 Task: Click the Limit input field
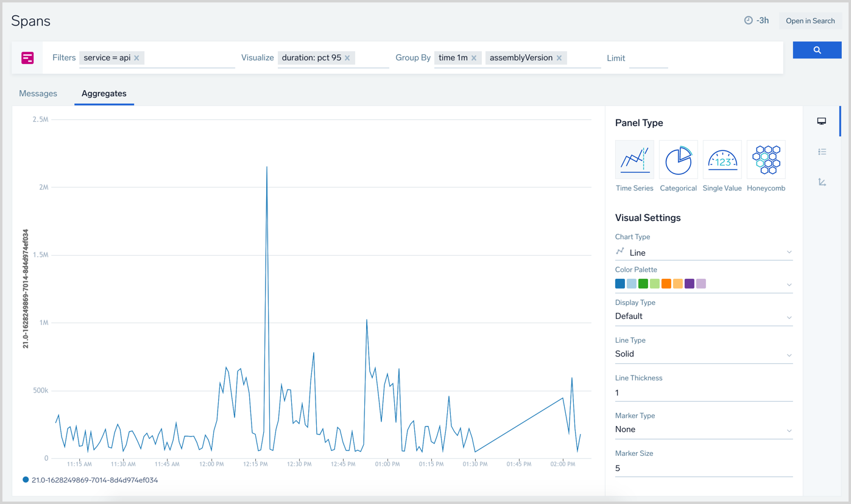[648, 58]
